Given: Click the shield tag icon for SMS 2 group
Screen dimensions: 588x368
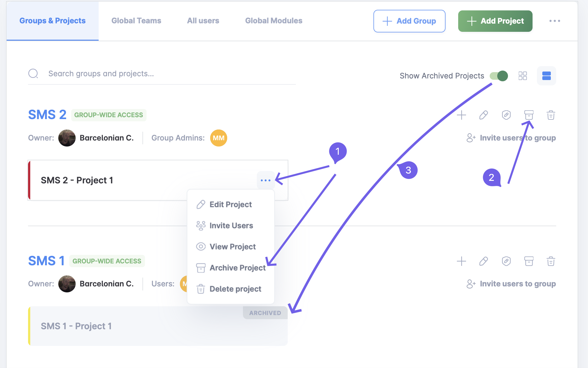Looking at the screenshot, I should pyautogui.click(x=506, y=115).
